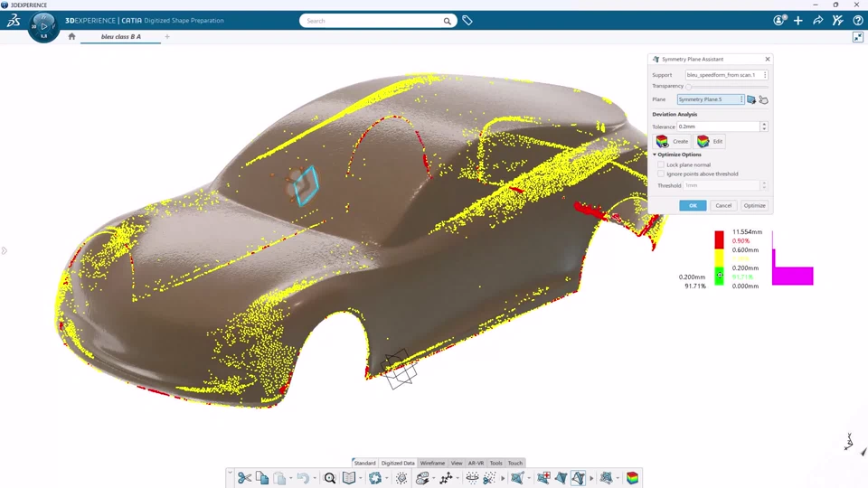Click Create deviation analysis button
The width and height of the screenshot is (868, 488).
672,141
